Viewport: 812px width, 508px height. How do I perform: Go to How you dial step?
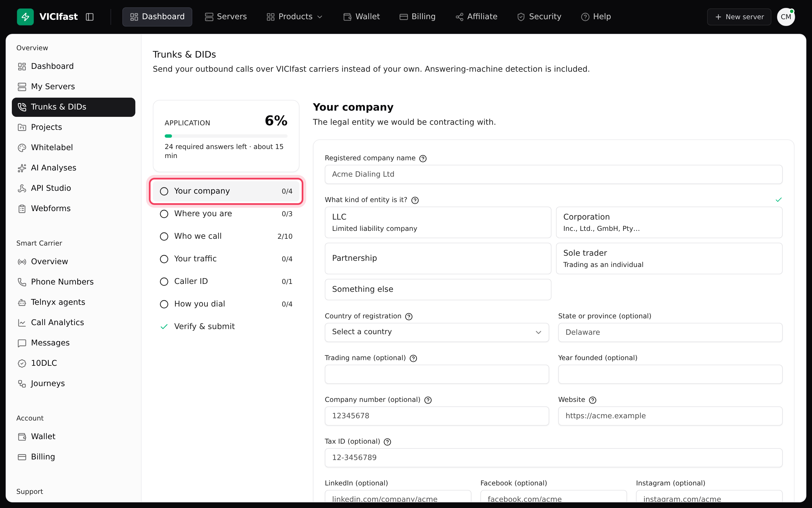click(x=226, y=304)
